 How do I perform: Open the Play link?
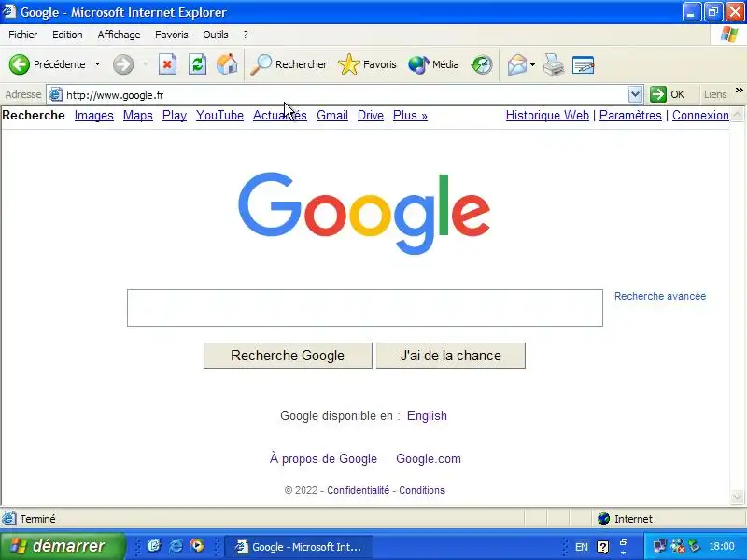[175, 115]
